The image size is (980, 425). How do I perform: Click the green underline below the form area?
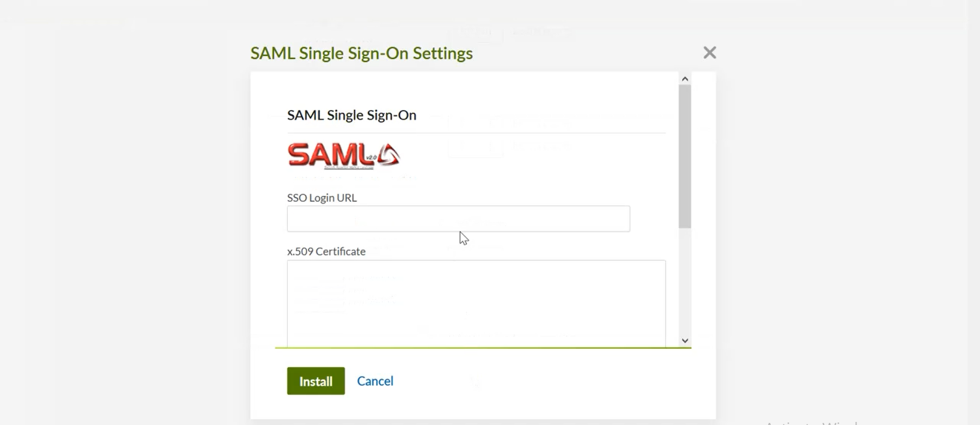point(482,346)
